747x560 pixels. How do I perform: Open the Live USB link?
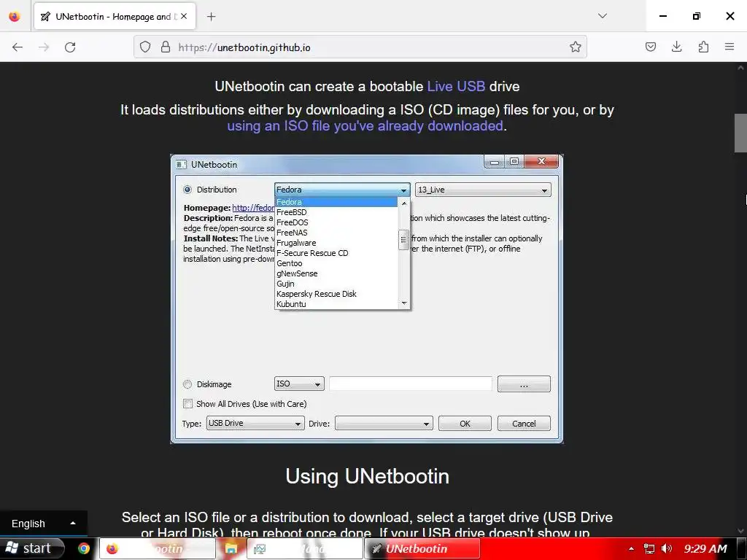[x=456, y=86]
